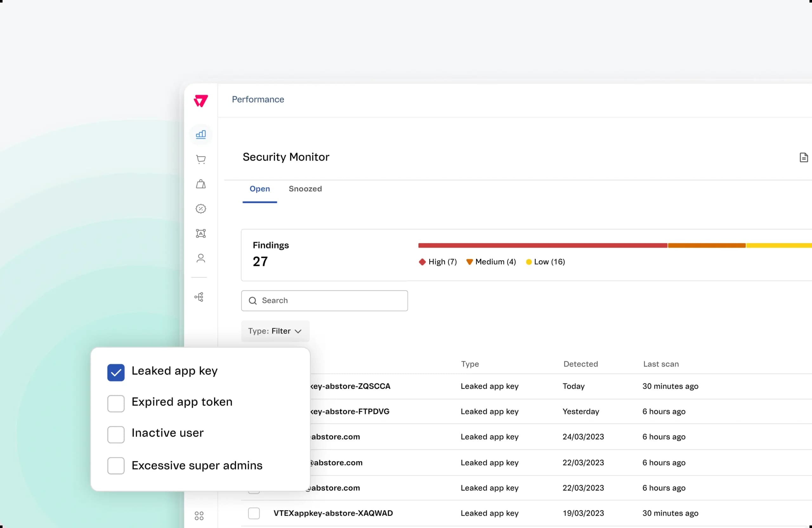This screenshot has height=528, width=812.
Task: Enable the Leaked app key filter checkbox
Action: pos(116,372)
